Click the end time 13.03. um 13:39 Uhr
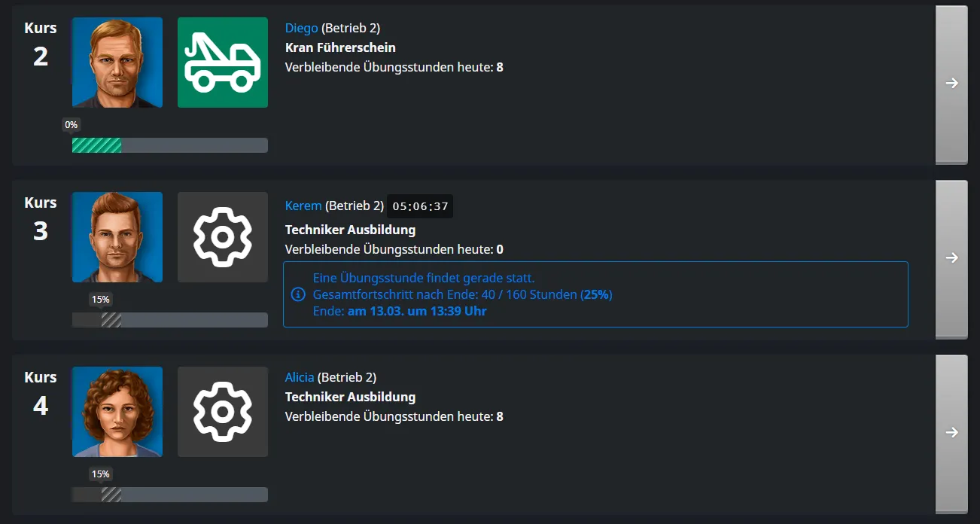This screenshot has width=980, height=524. pyautogui.click(x=417, y=311)
